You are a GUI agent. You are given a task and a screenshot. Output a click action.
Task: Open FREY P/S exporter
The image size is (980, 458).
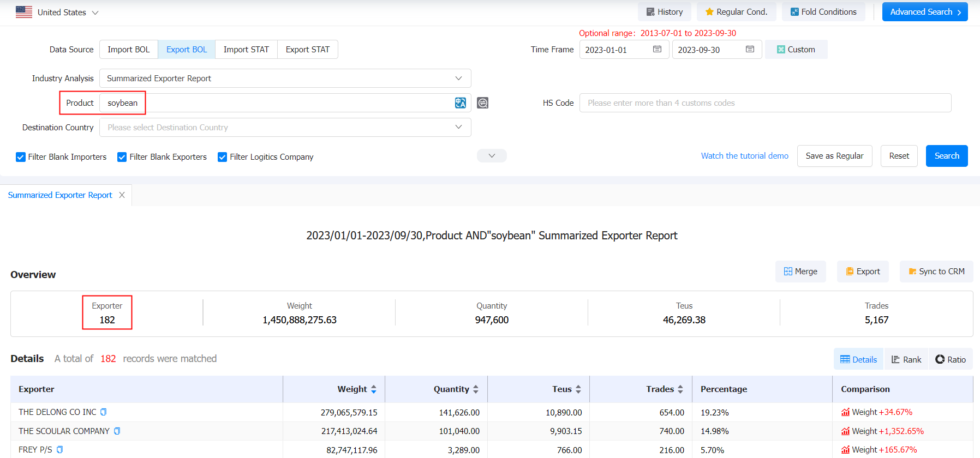tap(35, 450)
